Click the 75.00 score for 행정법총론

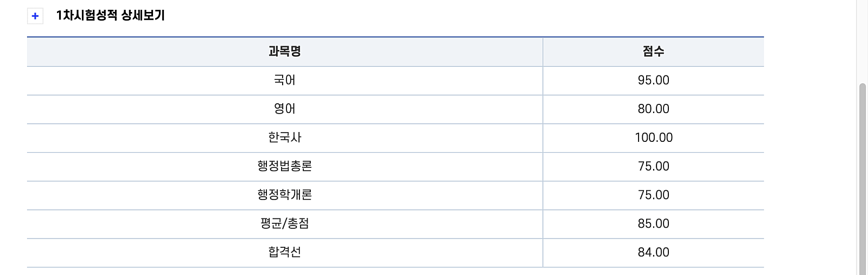(x=653, y=166)
